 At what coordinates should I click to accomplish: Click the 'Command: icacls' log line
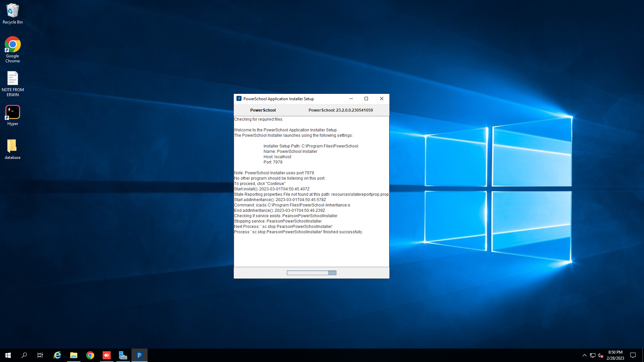292,205
